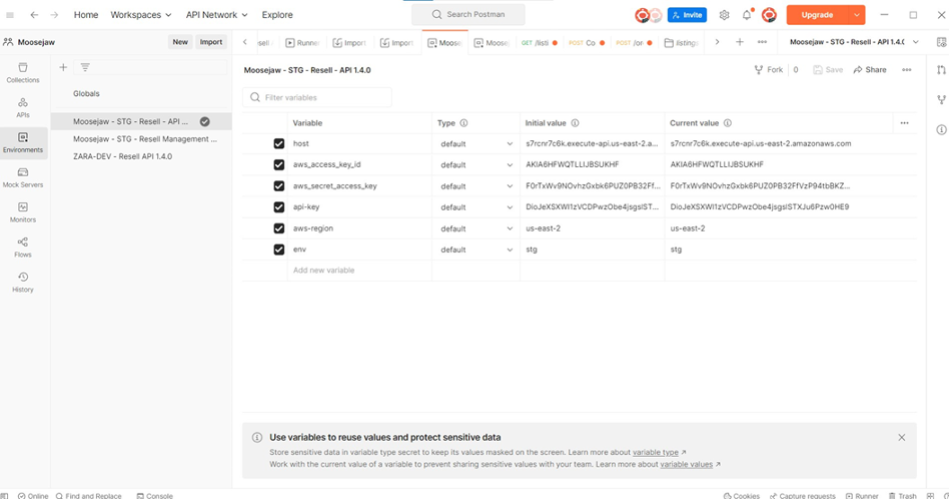Viewport: 952px width, 502px height.
Task: Uncheck the aws_access_key_id checkbox
Action: click(279, 165)
